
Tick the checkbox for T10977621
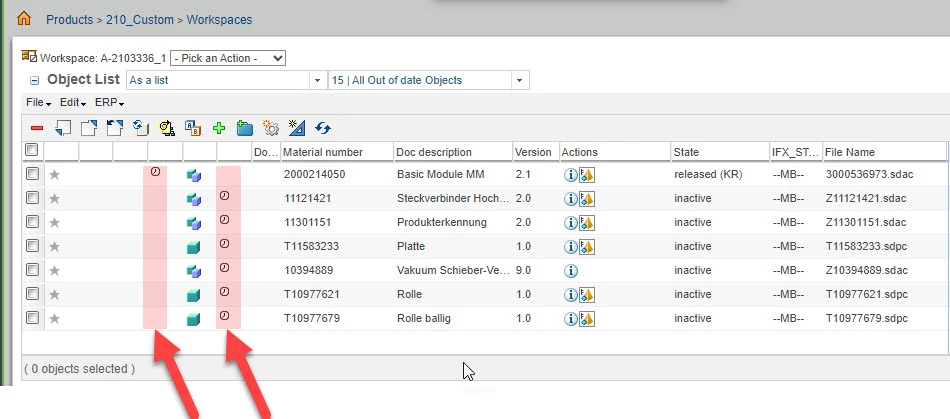(x=32, y=294)
